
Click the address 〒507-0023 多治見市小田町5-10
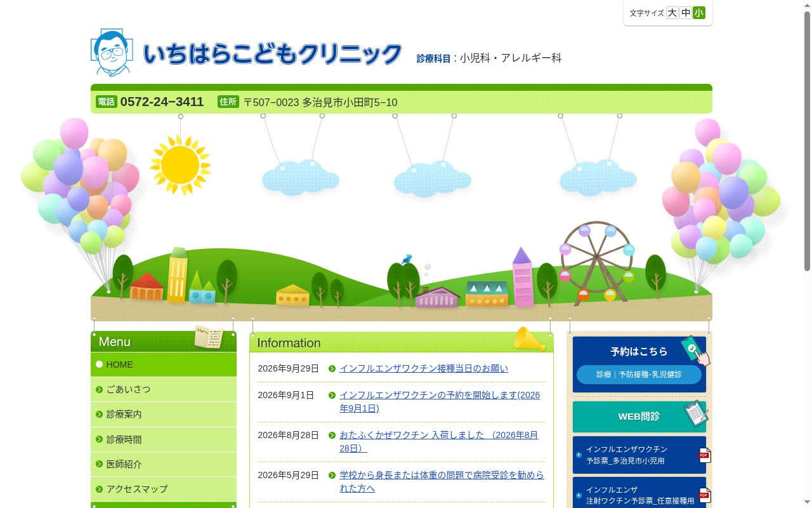coord(320,102)
